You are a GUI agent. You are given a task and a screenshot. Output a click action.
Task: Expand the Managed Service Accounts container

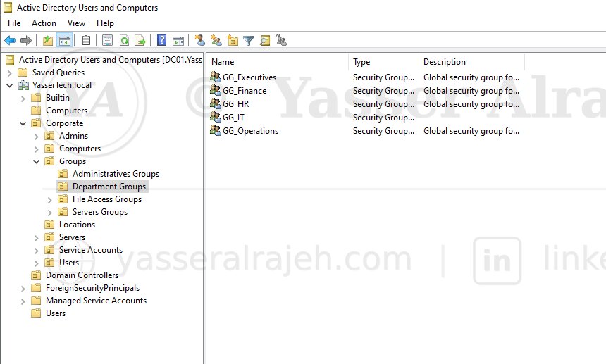[23, 301]
